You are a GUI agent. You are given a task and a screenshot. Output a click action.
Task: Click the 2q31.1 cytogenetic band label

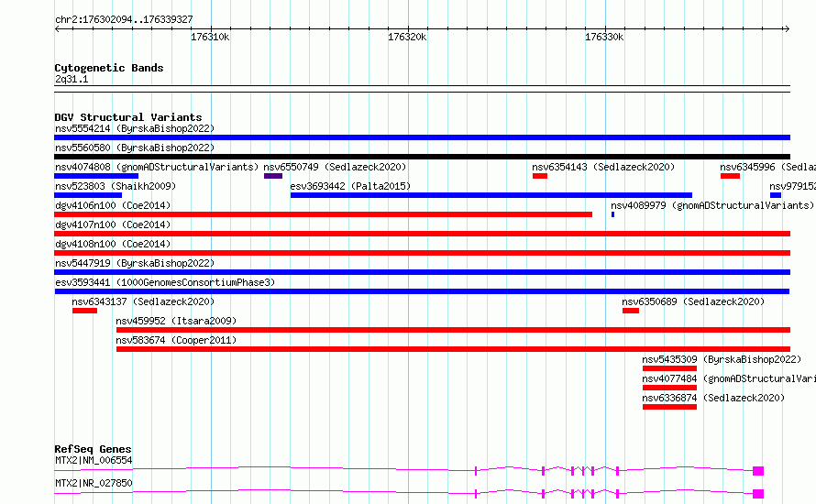(72, 79)
